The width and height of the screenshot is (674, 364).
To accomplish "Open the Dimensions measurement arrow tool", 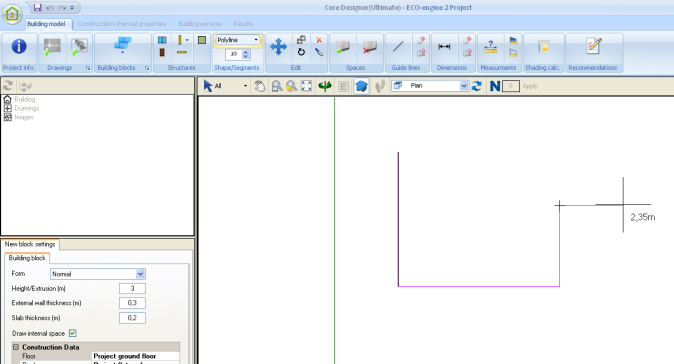I will pos(444,46).
